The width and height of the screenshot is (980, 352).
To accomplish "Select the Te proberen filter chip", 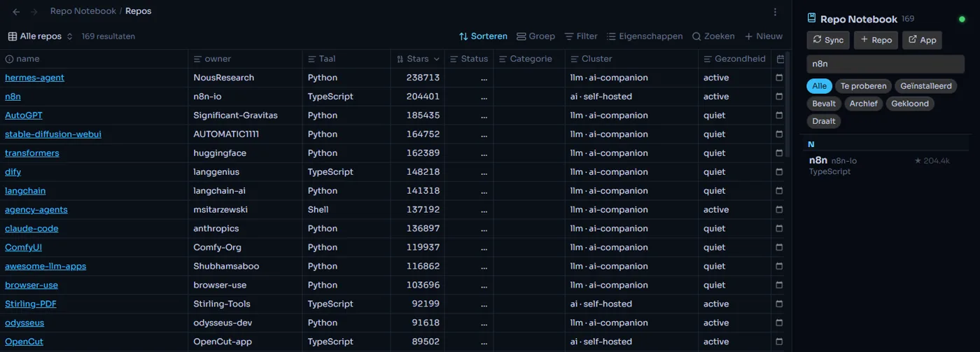I will [x=864, y=86].
